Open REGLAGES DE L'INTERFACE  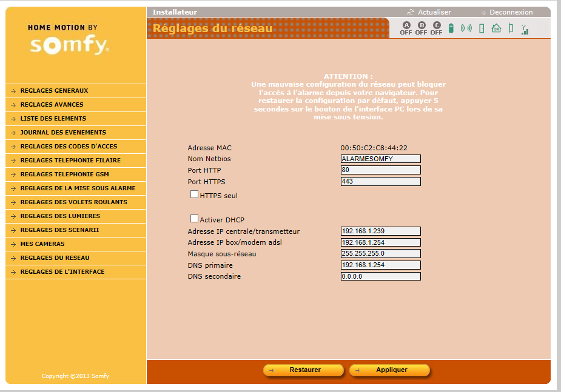pos(76,272)
